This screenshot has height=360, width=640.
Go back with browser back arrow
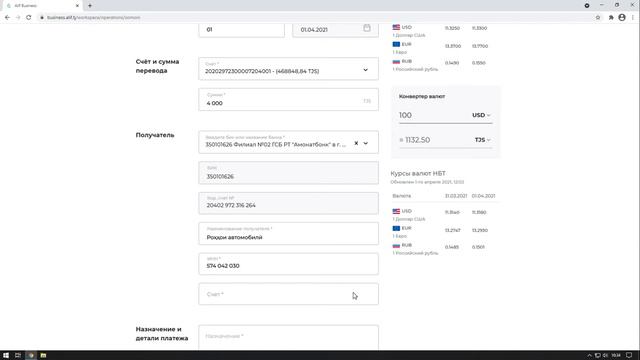pyautogui.click(x=7, y=18)
